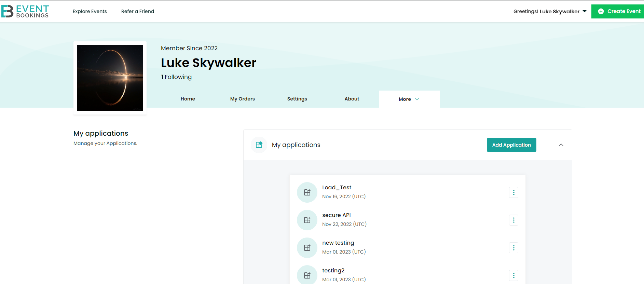Open the Luke Skywalker account dropdown

[x=550, y=11]
